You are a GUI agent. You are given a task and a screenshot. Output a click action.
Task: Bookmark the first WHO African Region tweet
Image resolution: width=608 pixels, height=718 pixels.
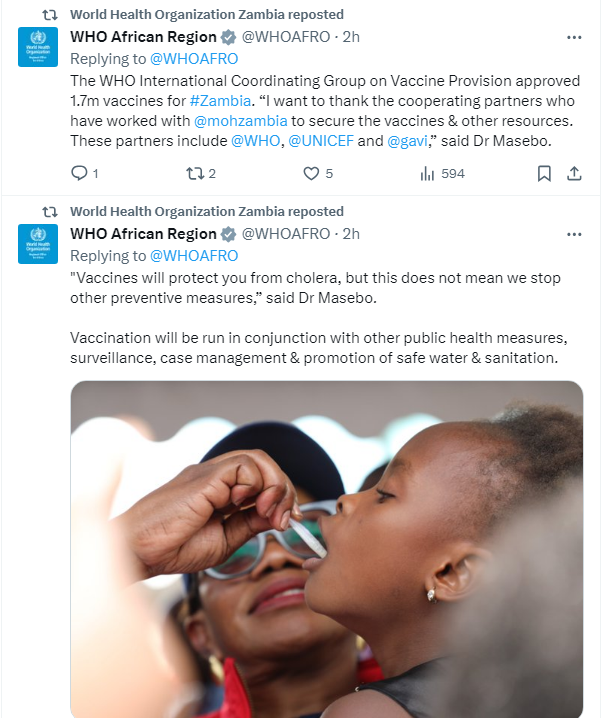[x=544, y=173]
